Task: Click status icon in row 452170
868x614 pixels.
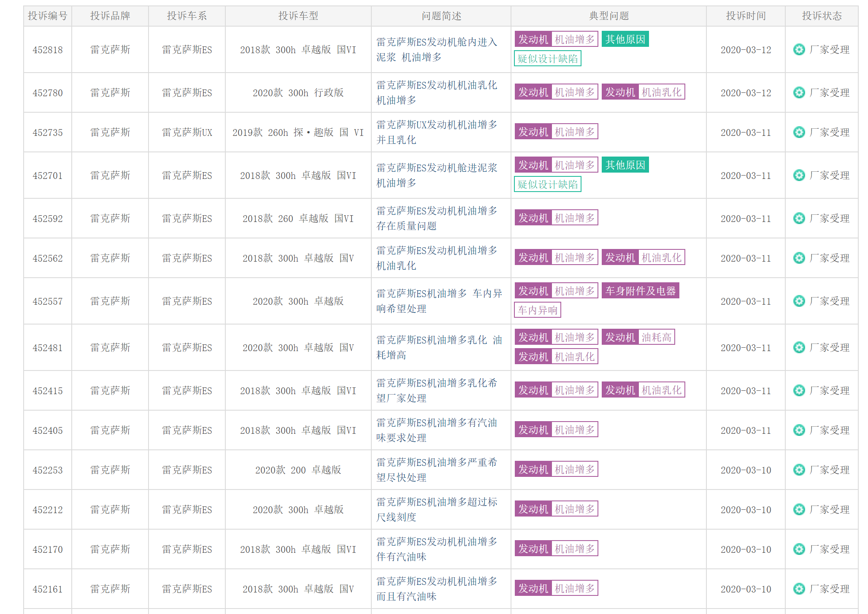Action: point(799,549)
